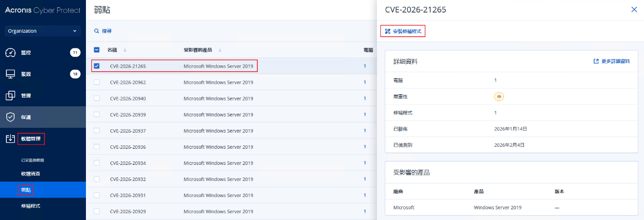Close the CVE-2026-21265 detail panel
This screenshot has height=220, width=644.
pyautogui.click(x=634, y=9)
